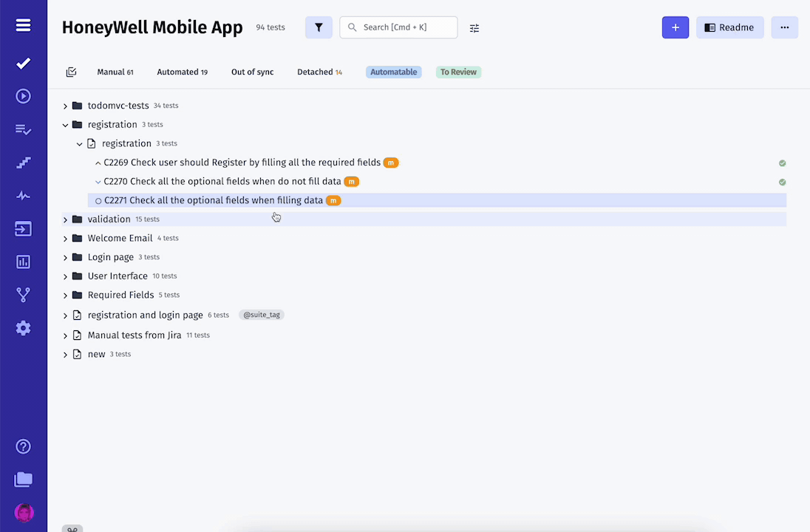
Task: Switch to the Detached 14 tab
Action: (x=320, y=72)
